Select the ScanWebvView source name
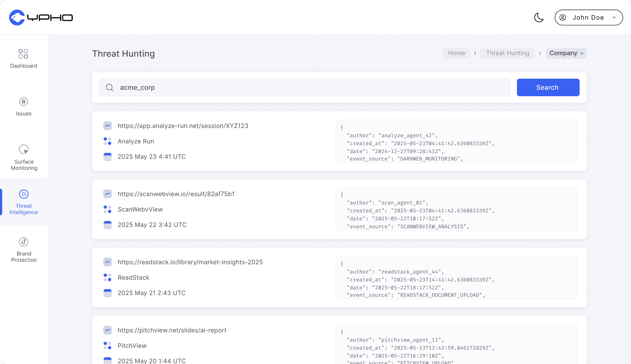 140,209
